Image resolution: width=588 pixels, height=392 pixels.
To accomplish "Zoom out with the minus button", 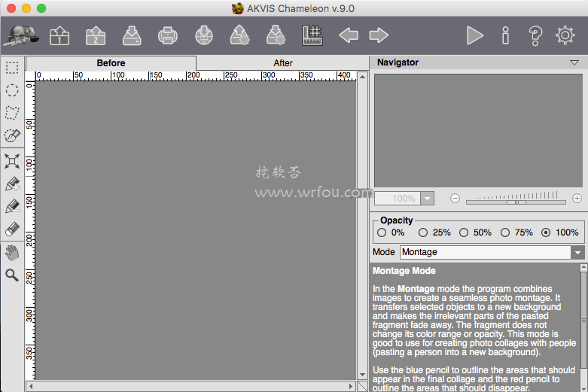I will (455, 198).
